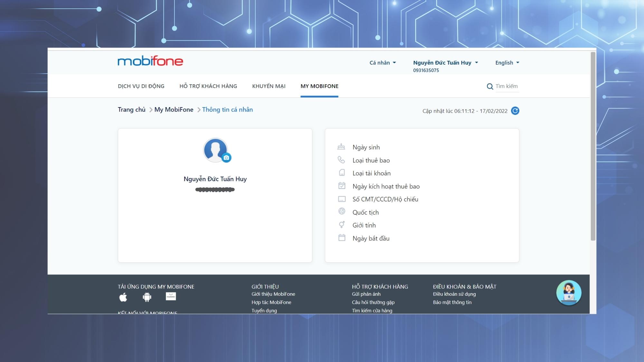Click the Giới tính label

tap(364, 225)
